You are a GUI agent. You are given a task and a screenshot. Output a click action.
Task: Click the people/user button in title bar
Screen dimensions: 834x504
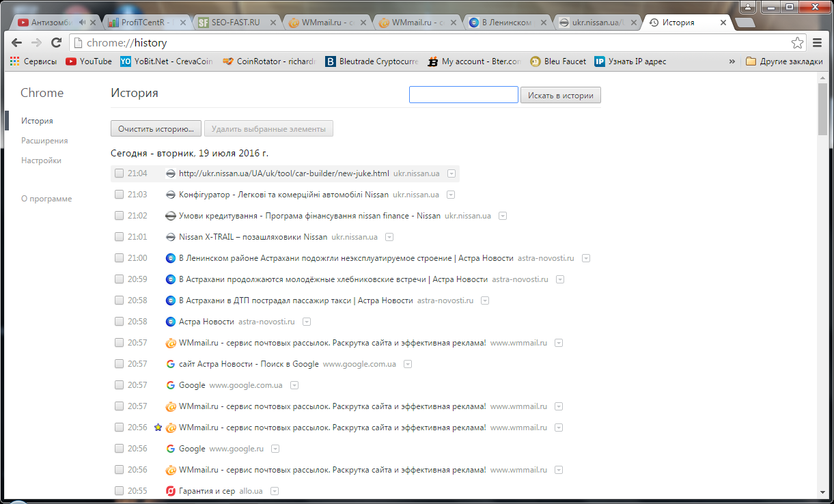click(749, 7)
